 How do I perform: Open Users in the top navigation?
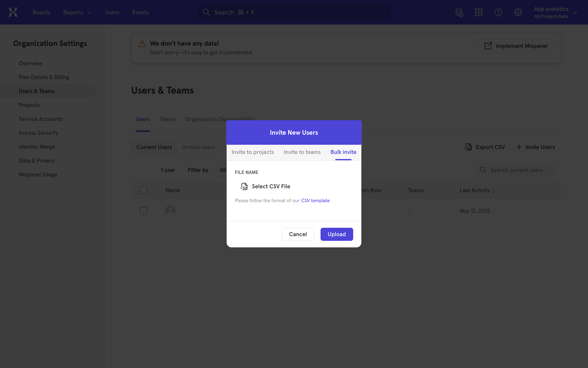pos(112,12)
